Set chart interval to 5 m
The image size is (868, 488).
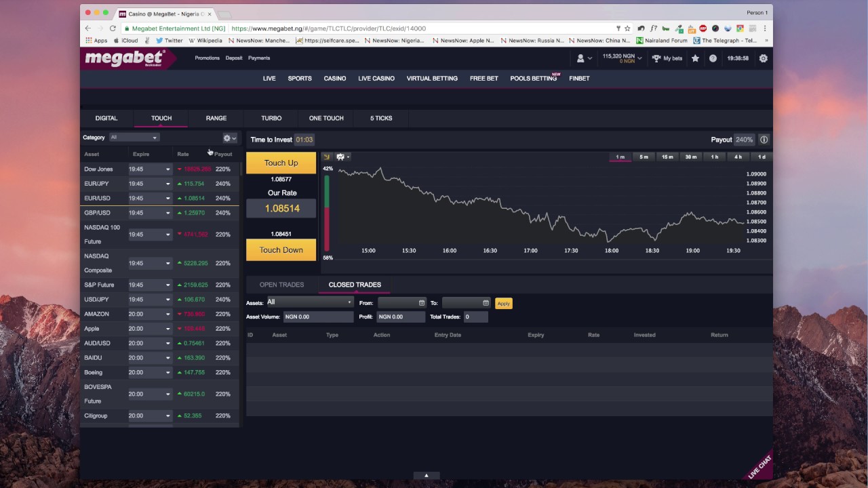pos(644,157)
